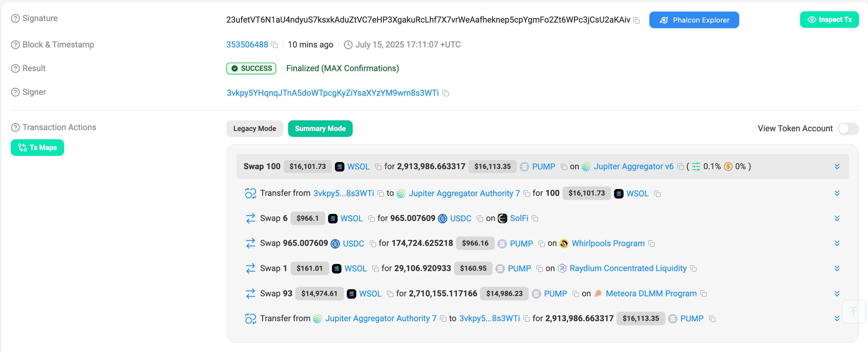Copy USDC address in SolFi swap row
868x352 pixels.
pos(480,219)
